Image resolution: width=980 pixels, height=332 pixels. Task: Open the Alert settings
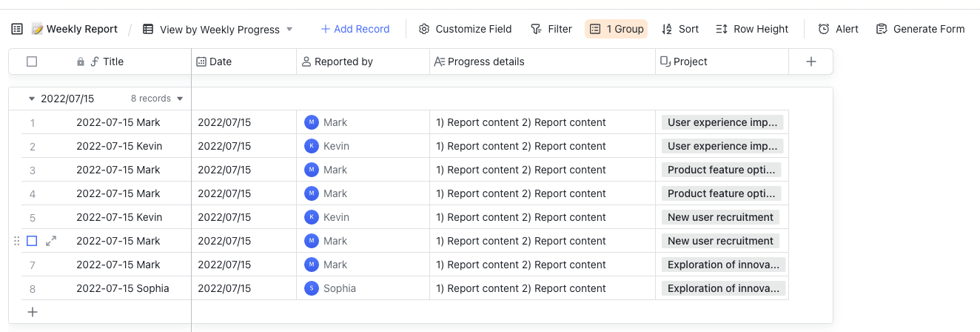click(838, 29)
